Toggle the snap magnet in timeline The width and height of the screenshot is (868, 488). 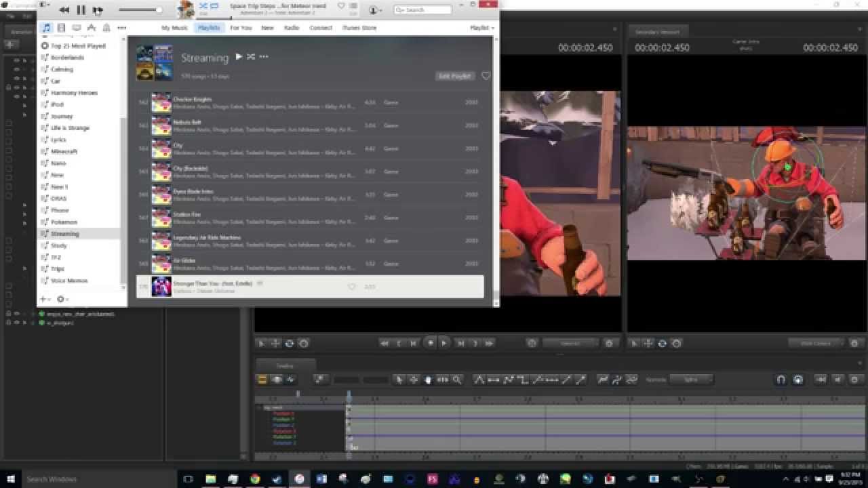(781, 380)
